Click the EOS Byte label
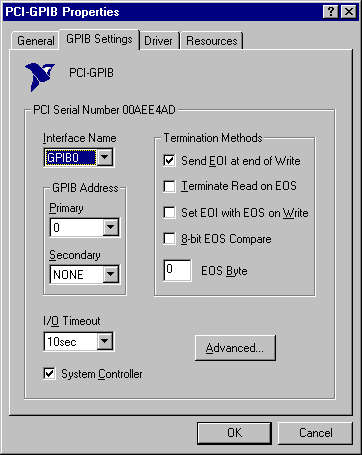The image size is (362, 455). 224,271
